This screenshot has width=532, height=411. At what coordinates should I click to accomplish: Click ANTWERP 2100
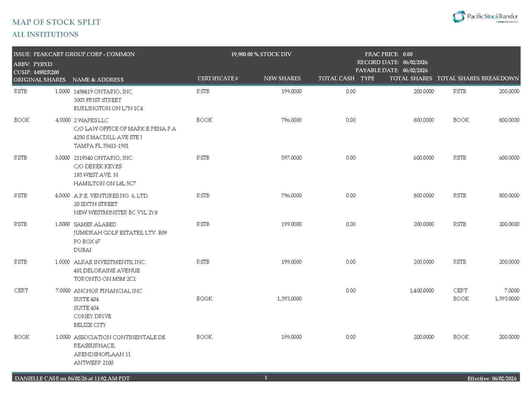coord(94,363)
